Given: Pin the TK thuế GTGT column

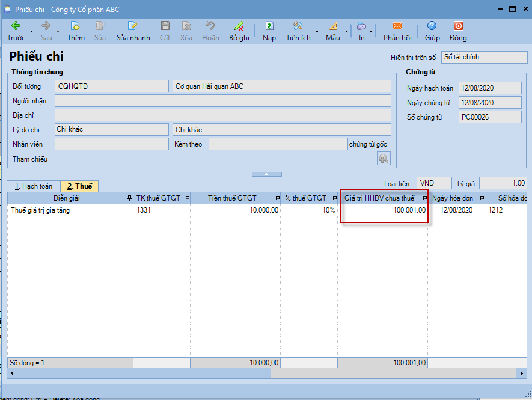Looking at the screenshot, I should [186, 198].
